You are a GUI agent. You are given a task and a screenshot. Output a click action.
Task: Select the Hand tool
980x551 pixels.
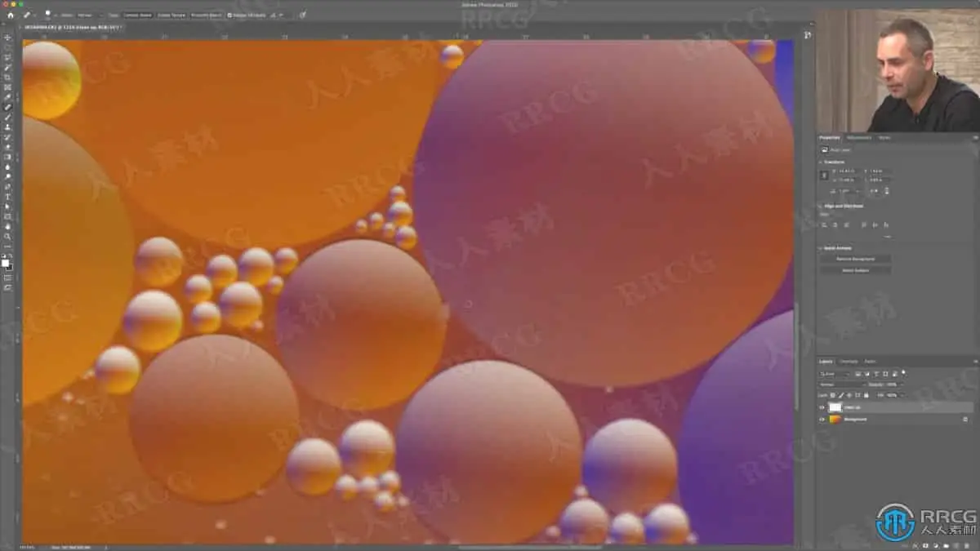point(8,226)
